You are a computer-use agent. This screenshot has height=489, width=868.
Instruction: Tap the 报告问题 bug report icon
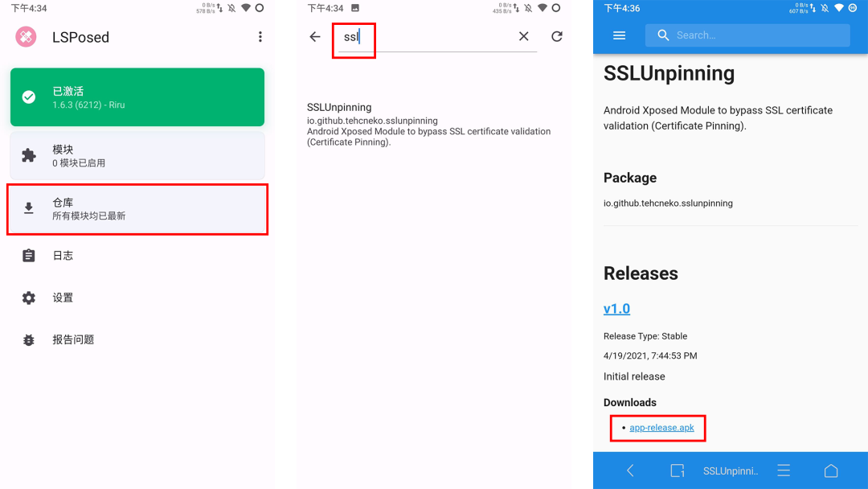tap(29, 339)
